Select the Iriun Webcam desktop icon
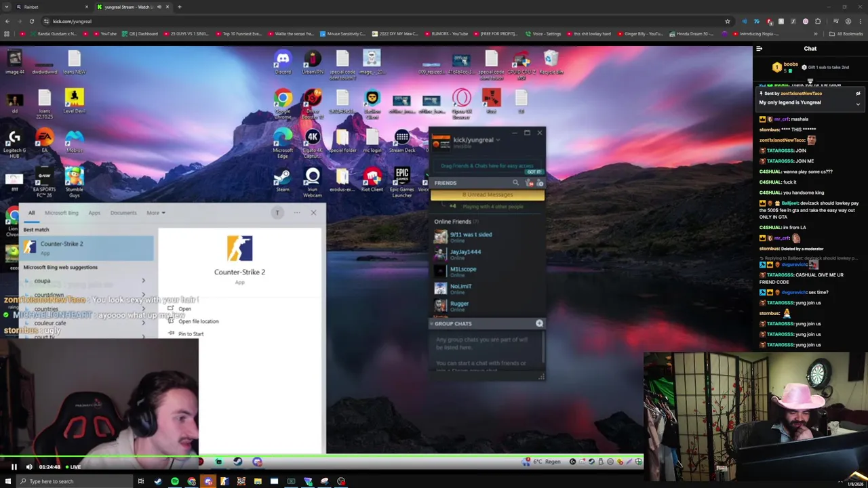 313,182
